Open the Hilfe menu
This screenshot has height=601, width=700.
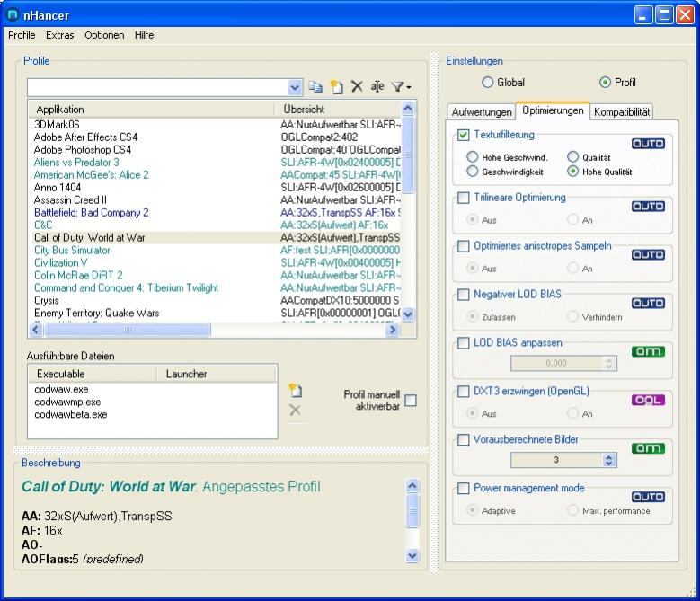(144, 35)
